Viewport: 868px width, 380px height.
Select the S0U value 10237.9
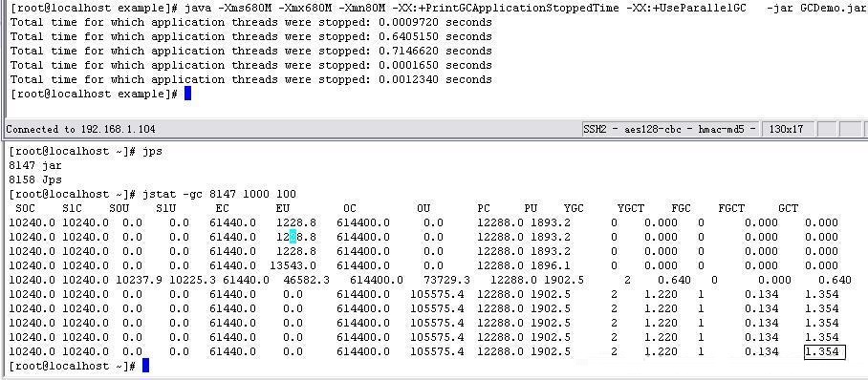tap(140, 280)
